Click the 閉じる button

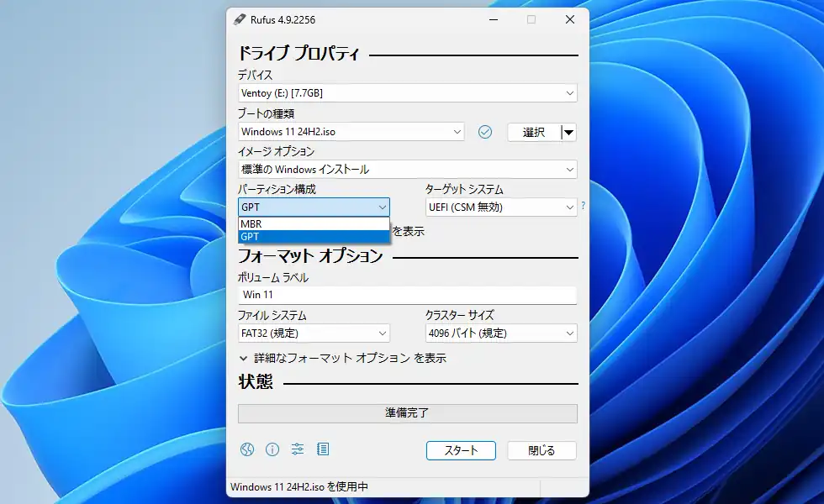click(x=541, y=450)
